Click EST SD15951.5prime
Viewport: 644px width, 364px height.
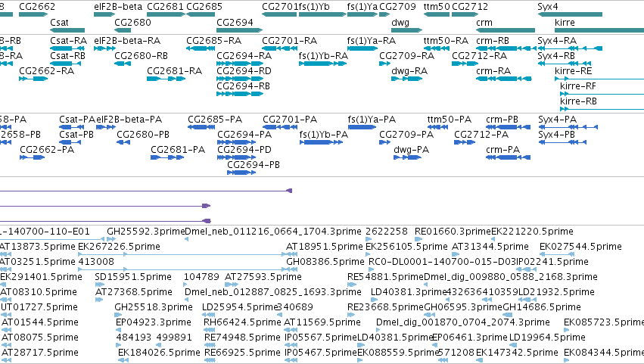coord(99,285)
